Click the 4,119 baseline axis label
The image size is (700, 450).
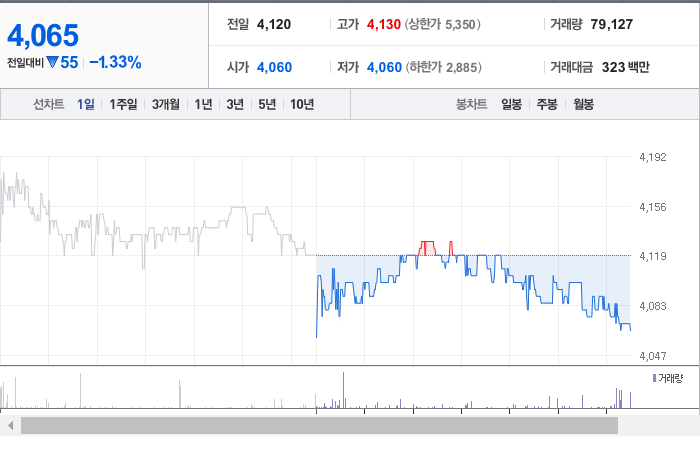point(653,256)
